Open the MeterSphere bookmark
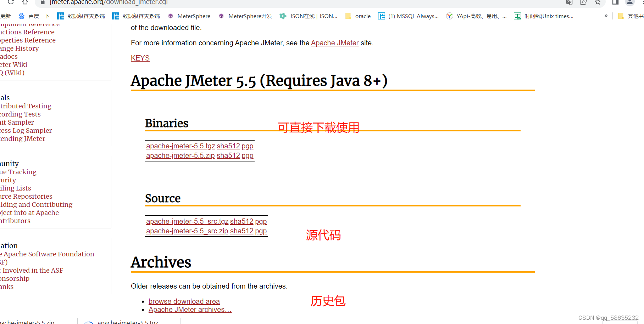This screenshot has height=324, width=644. pyautogui.click(x=189, y=16)
